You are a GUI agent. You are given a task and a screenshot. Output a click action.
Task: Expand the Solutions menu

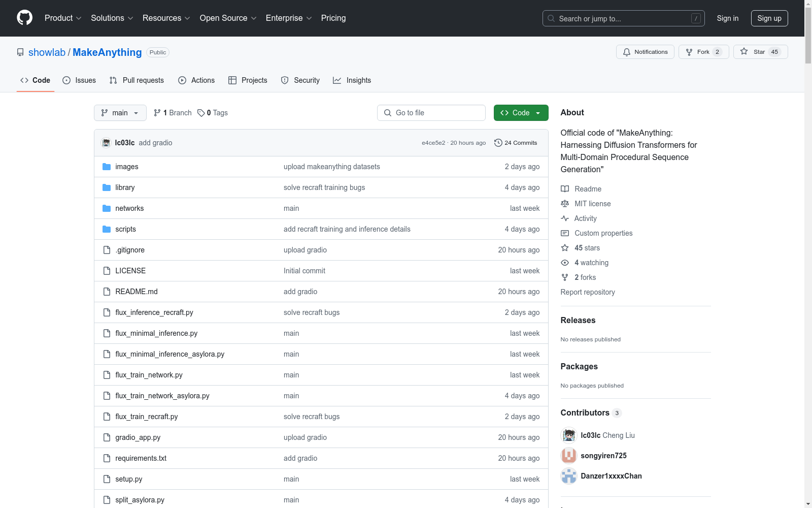coord(112,18)
